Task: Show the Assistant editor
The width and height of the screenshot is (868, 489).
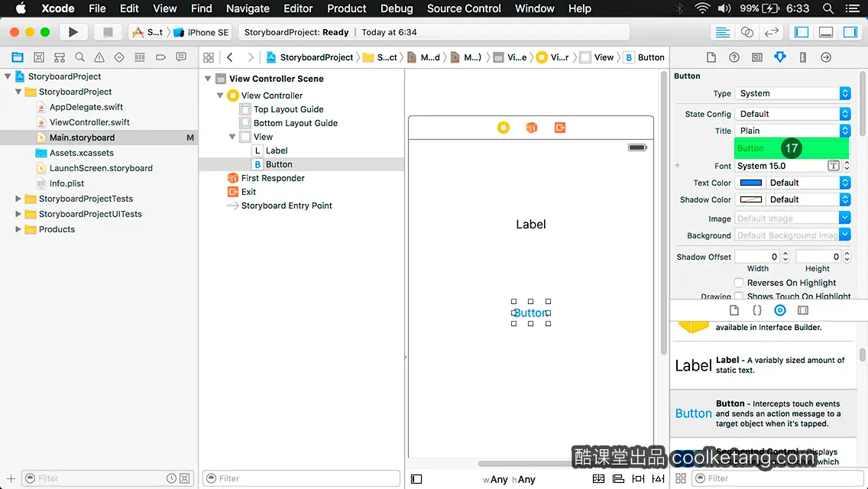Action: (747, 32)
